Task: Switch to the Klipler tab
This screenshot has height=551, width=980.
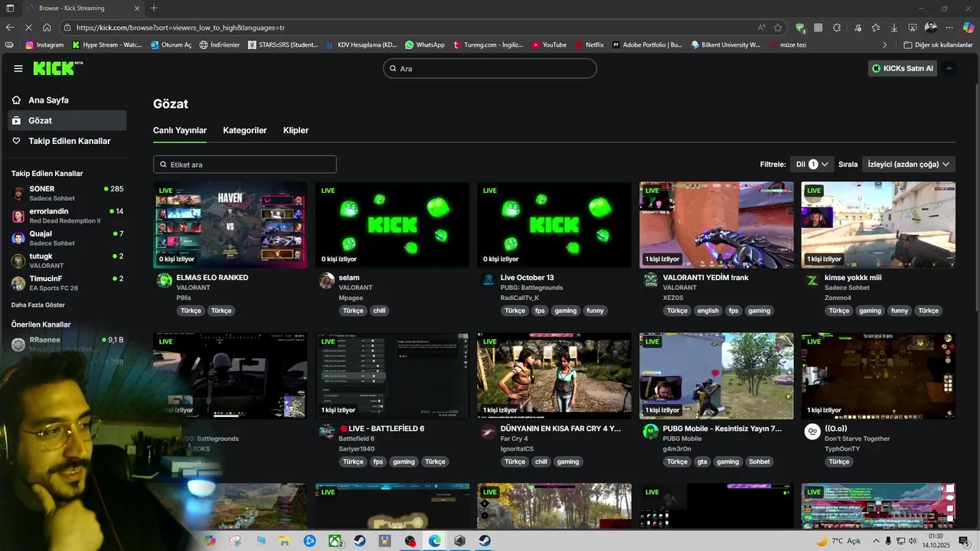Action: click(x=296, y=130)
